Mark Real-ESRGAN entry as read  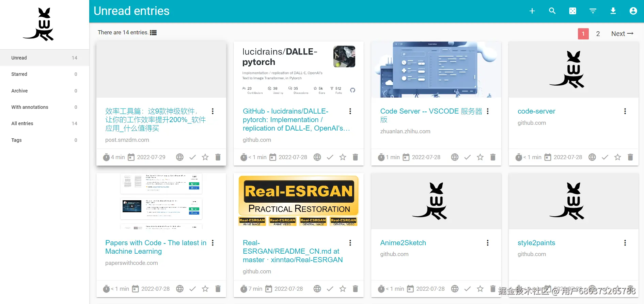coord(330,289)
